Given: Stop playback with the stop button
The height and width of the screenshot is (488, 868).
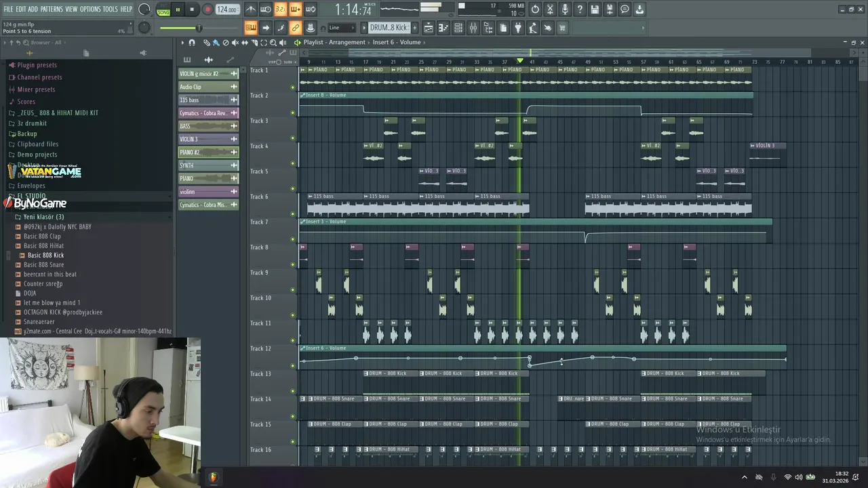Looking at the screenshot, I should pos(192,9).
